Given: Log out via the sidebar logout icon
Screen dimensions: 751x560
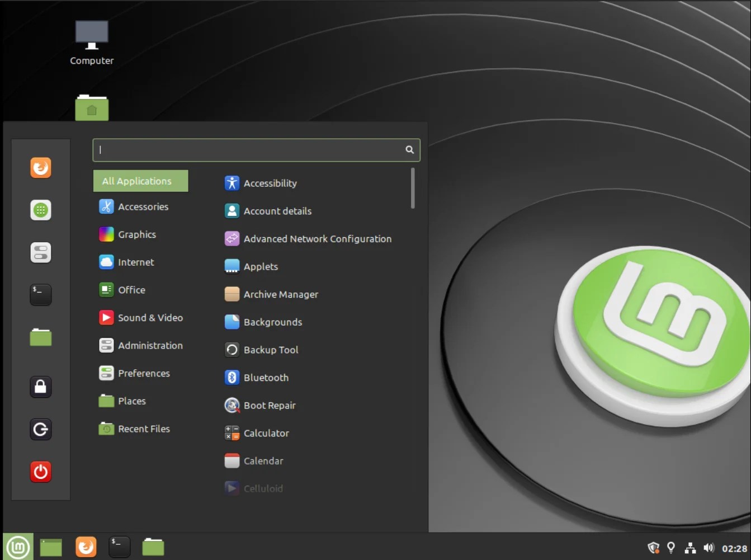Looking at the screenshot, I should point(40,429).
